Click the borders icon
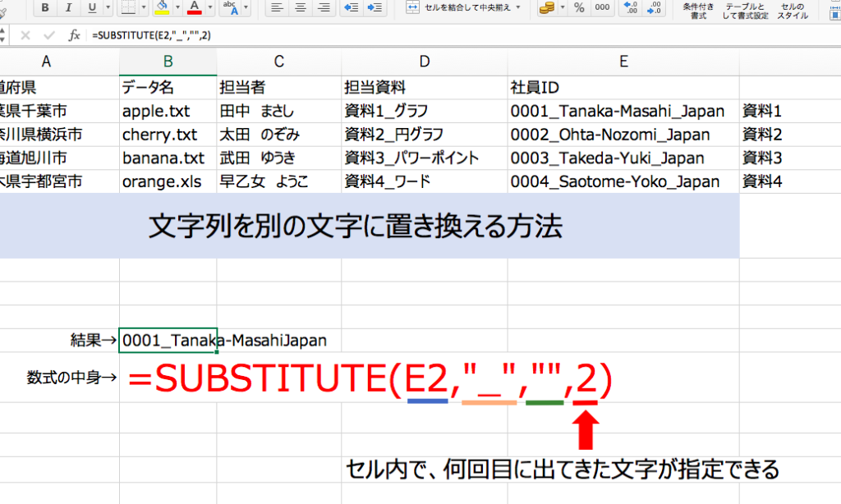841x504 pixels. pos(128,7)
